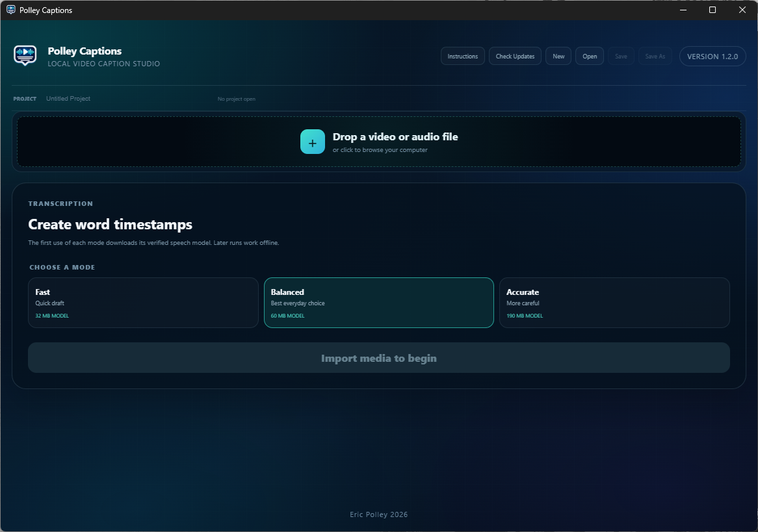Click Check Updates button

[x=515, y=56]
